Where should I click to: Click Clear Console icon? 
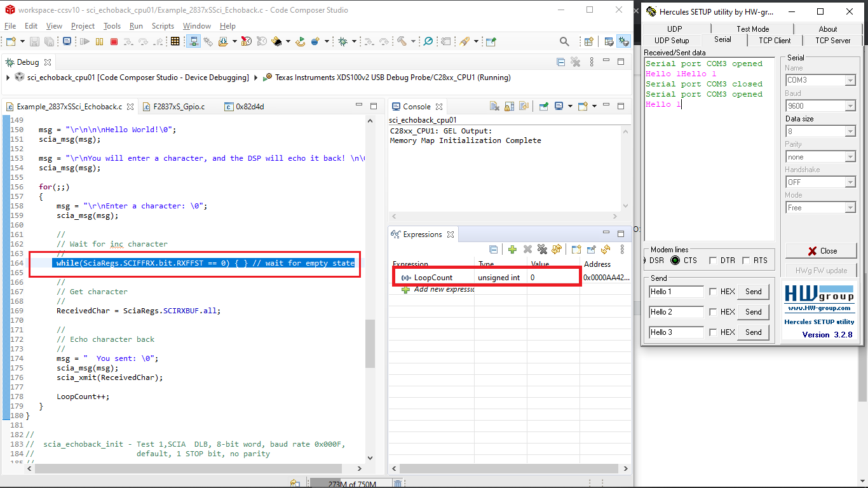[x=495, y=106]
